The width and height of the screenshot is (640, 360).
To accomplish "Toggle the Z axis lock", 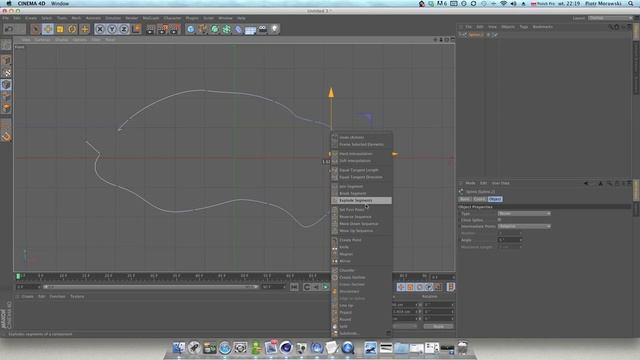I will 124,29.
